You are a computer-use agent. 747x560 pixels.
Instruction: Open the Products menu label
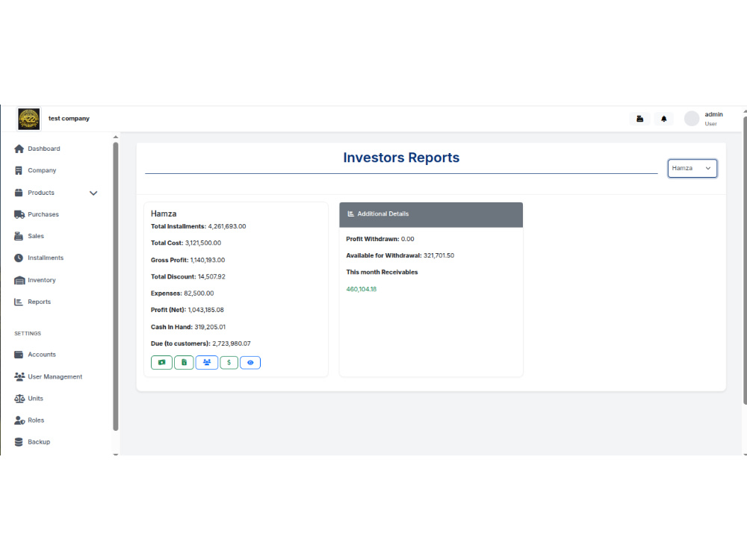[41, 193]
